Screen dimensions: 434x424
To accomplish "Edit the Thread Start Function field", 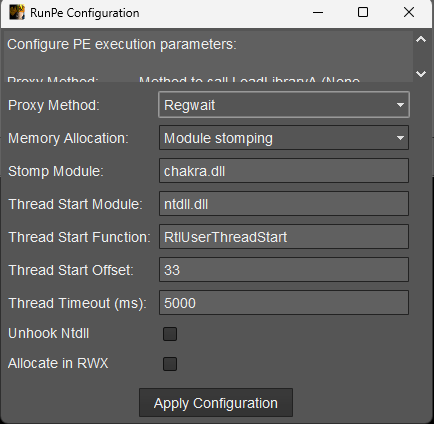I will [x=284, y=237].
